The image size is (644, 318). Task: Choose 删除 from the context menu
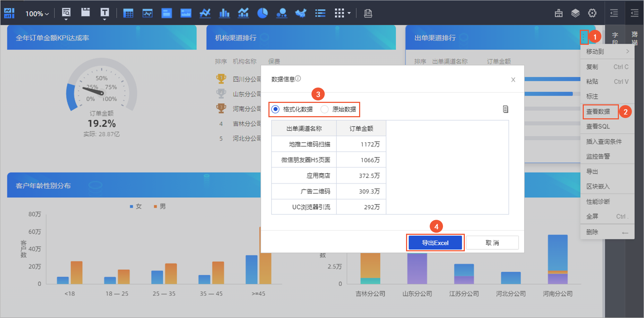coord(607,232)
